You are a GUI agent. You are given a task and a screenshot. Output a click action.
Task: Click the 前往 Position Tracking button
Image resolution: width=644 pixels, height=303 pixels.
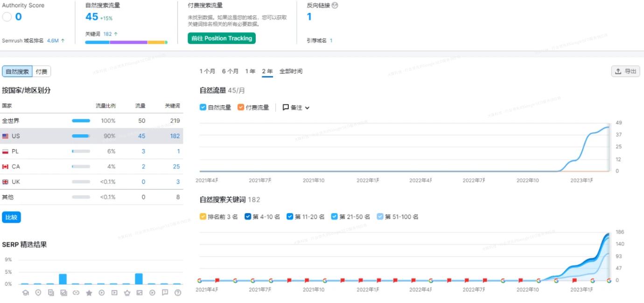pyautogui.click(x=221, y=38)
